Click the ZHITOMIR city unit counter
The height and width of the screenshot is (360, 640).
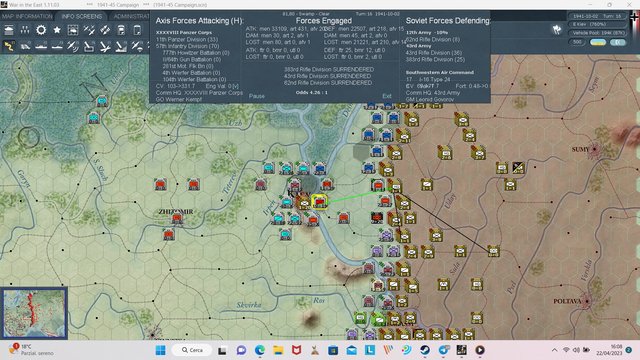click(177, 219)
